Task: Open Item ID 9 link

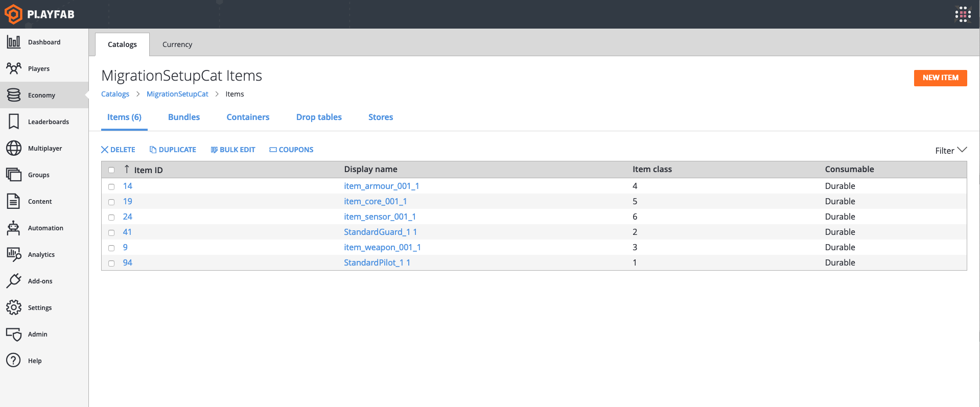Action: point(125,247)
